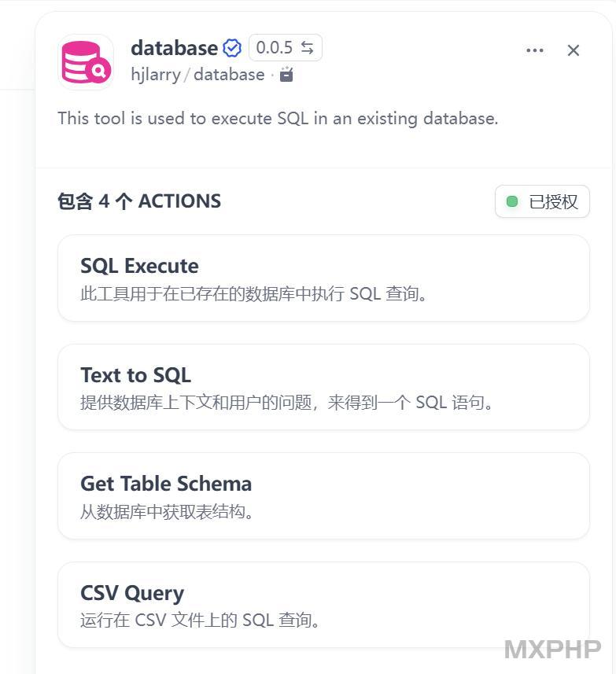Click the Text to SQL description text
616x674 pixels.
click(x=286, y=403)
